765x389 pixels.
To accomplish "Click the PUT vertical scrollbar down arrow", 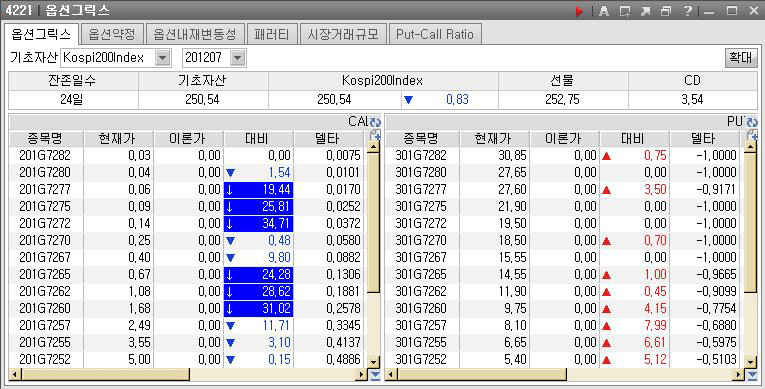I will click(751, 362).
